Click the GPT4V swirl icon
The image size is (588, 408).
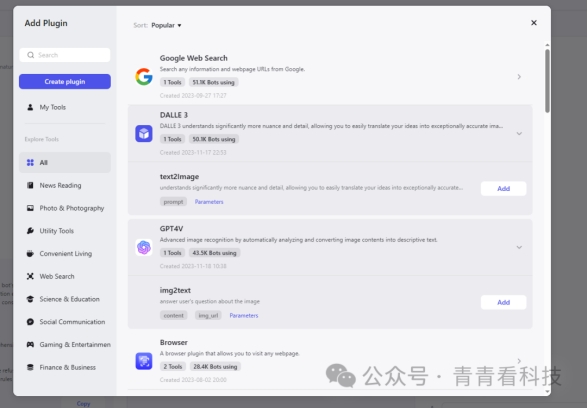[144, 247]
